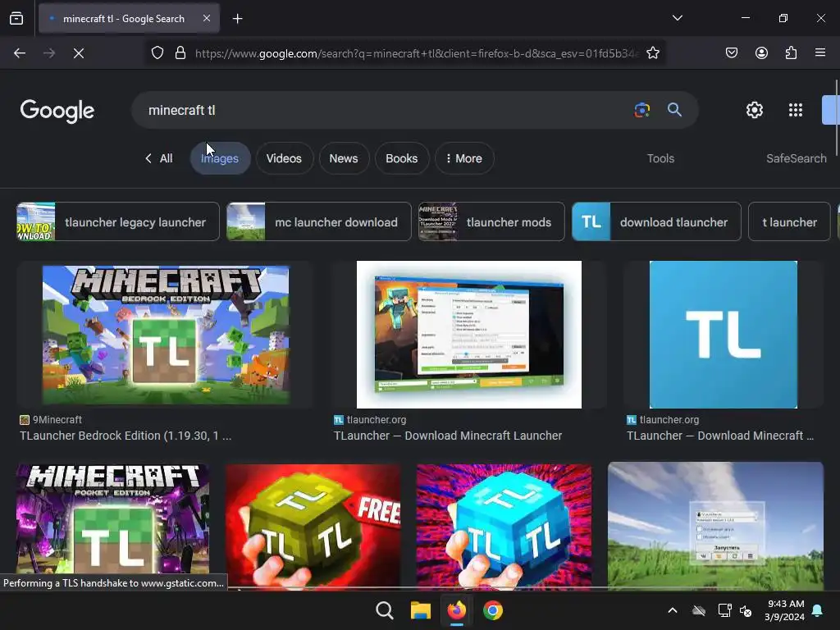Click the page vertical scrollbar
840x630 pixels.
click(x=837, y=118)
